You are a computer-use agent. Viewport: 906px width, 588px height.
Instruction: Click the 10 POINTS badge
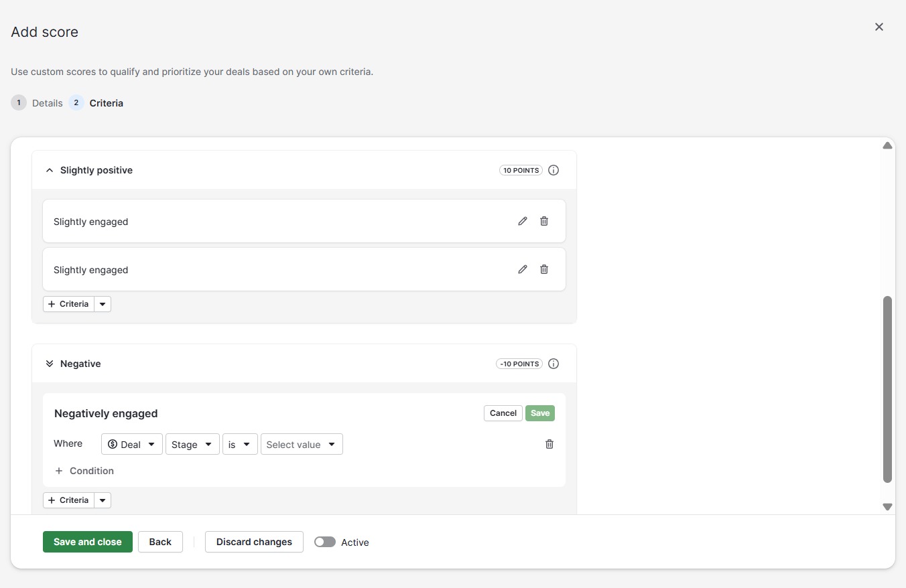click(521, 170)
